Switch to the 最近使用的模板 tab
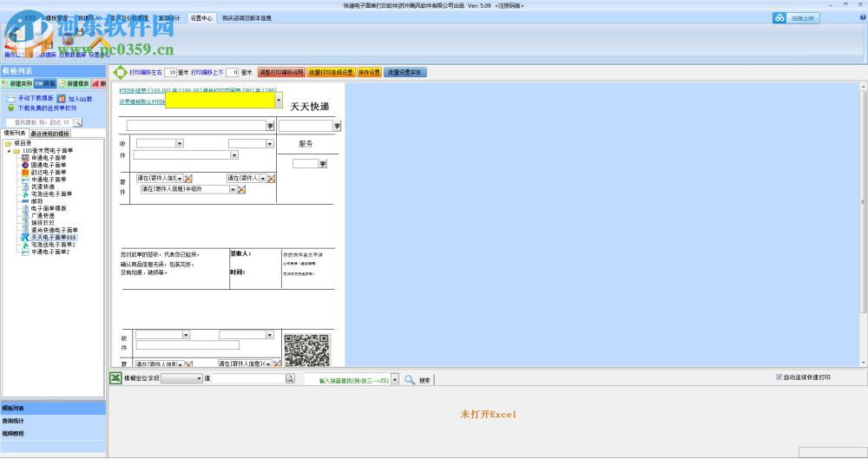The width and height of the screenshot is (868, 459). (49, 134)
